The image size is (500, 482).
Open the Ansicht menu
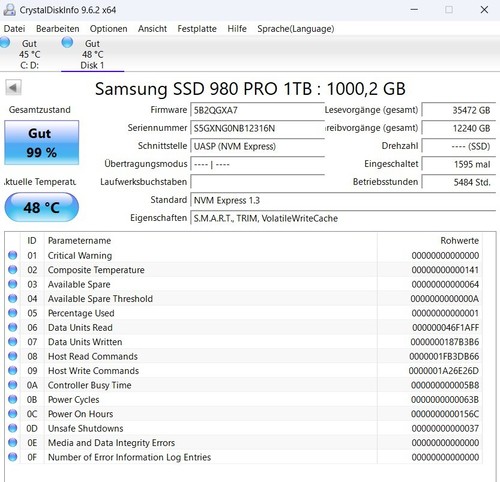click(x=152, y=29)
